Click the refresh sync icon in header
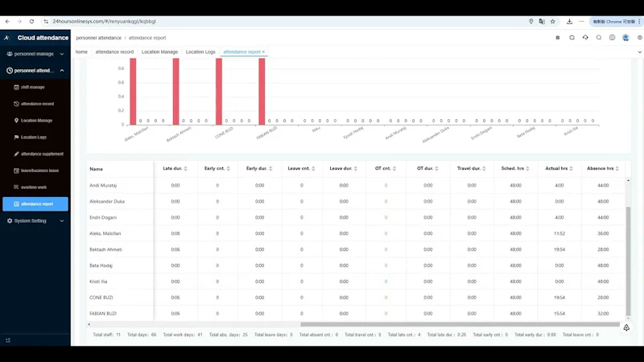 pos(585,37)
